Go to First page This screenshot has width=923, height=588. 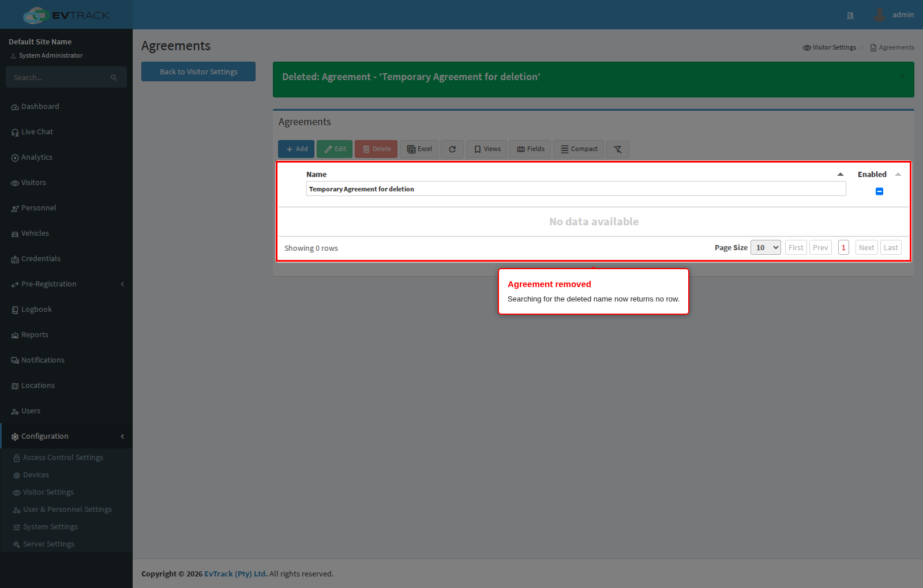[796, 247]
